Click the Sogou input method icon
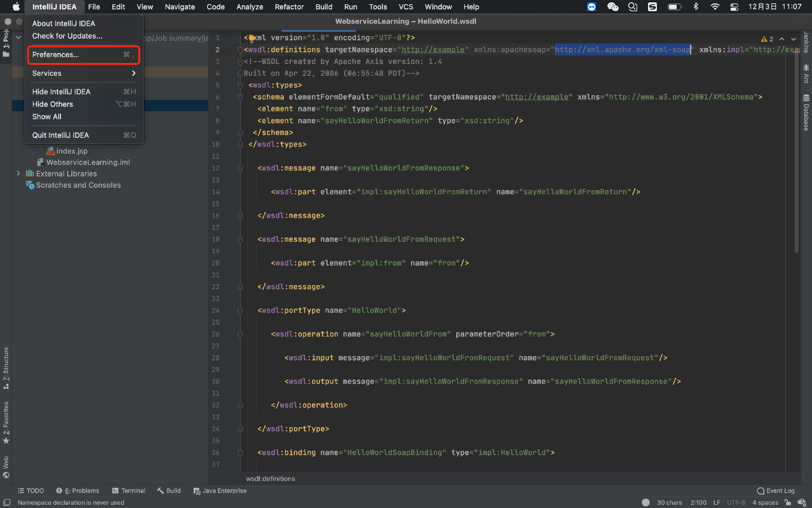The height and width of the screenshot is (508, 812). coord(652,7)
